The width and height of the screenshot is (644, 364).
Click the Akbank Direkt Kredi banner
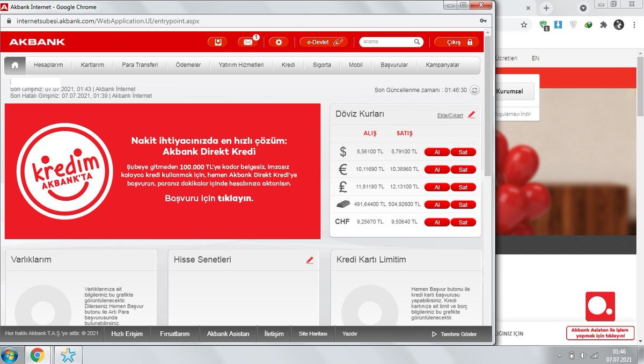[x=163, y=171]
